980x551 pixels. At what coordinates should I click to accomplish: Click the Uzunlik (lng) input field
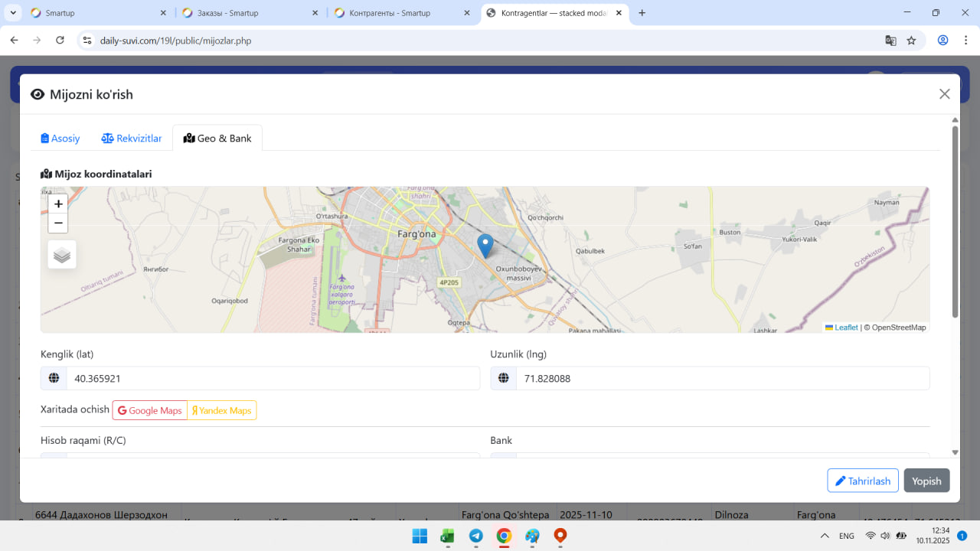click(x=722, y=378)
